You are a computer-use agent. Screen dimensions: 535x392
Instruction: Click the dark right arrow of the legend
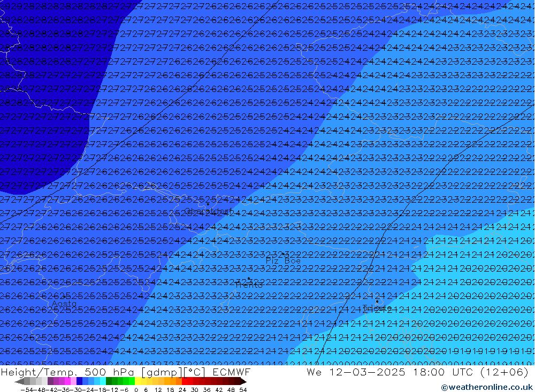243,381
